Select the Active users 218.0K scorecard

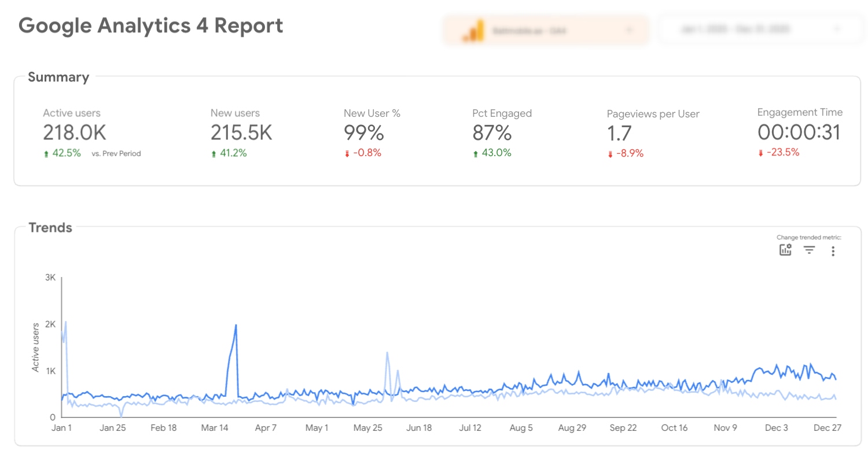click(x=75, y=133)
